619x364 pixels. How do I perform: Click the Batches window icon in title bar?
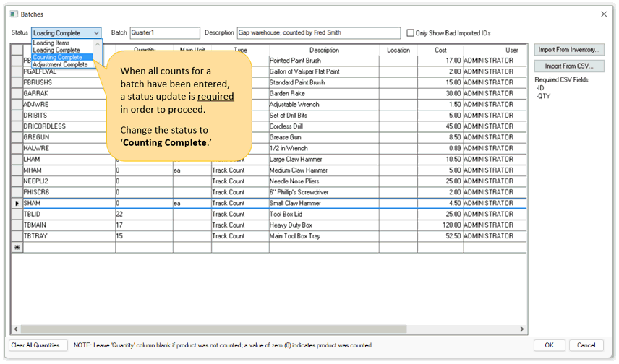pyautogui.click(x=14, y=14)
